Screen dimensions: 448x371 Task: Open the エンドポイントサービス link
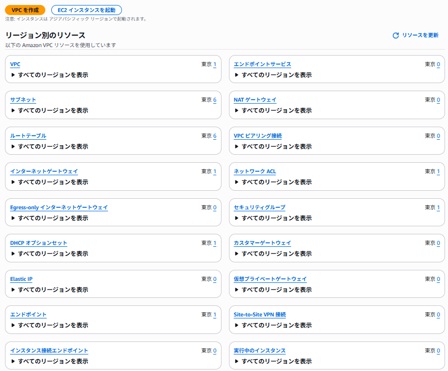click(262, 64)
